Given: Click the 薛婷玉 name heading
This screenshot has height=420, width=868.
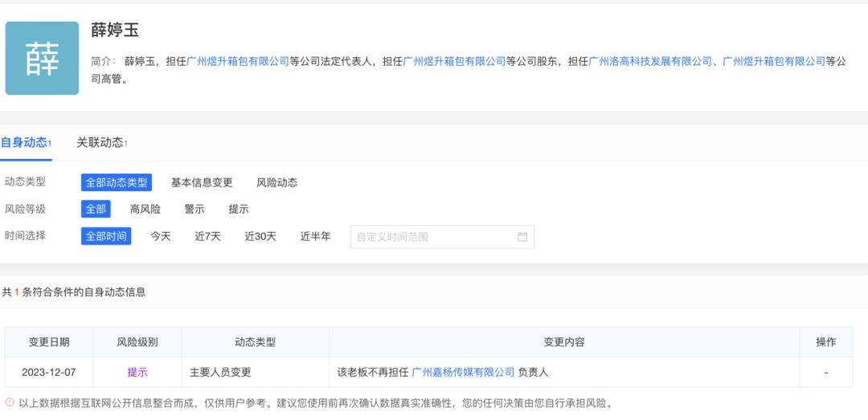Looking at the screenshot, I should pos(115,31).
